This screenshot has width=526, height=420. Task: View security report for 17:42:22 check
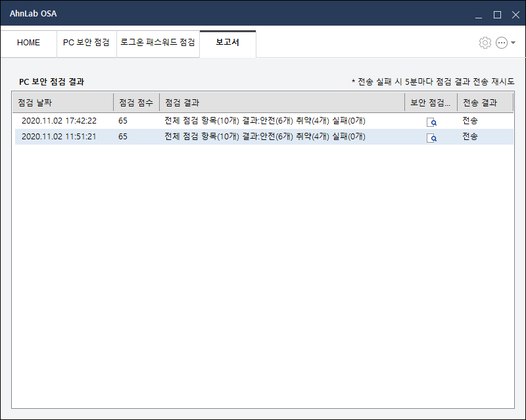point(431,122)
